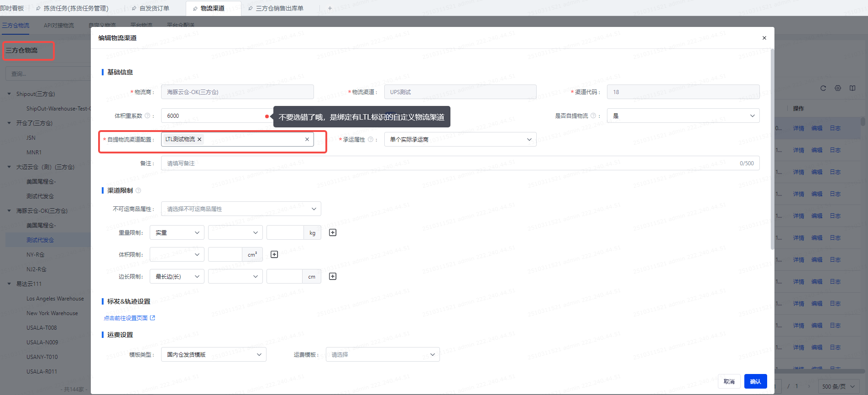Open column layout icon in table toolbar
Screen dimensions: 868x395
coord(852,88)
